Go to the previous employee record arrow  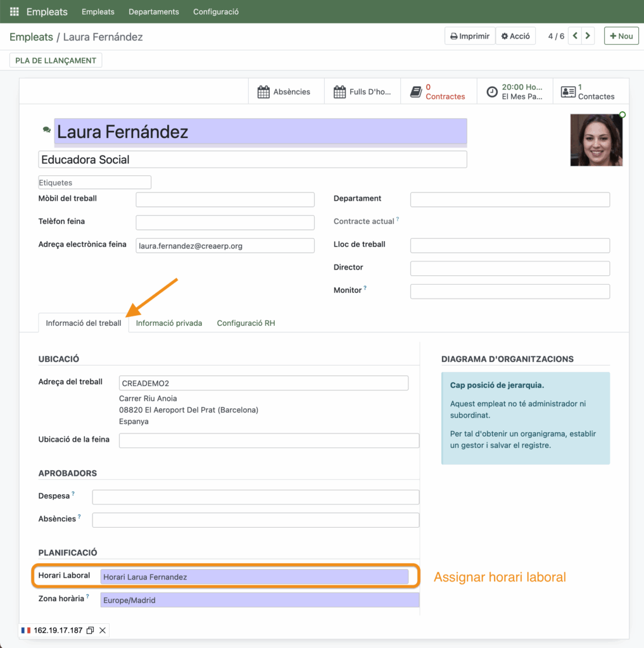tap(575, 36)
